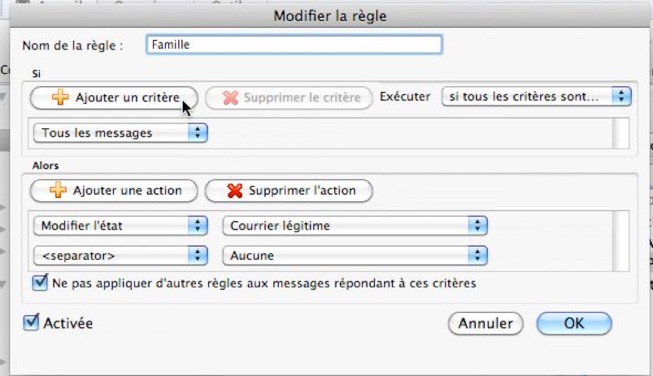Click the plus icon on Ajouter une action
Image resolution: width=653 pixels, height=376 pixels.
click(x=58, y=190)
